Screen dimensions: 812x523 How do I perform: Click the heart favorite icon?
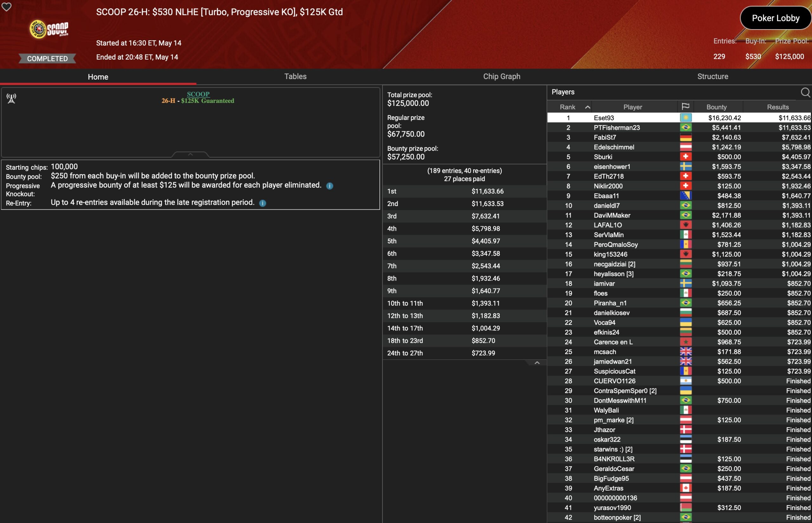pyautogui.click(x=6, y=6)
